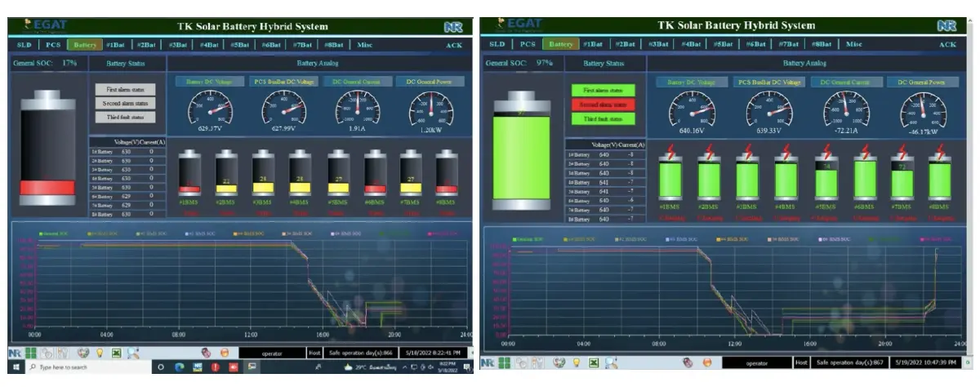
Task: Click green Third fault status on right screen
Action: (604, 118)
